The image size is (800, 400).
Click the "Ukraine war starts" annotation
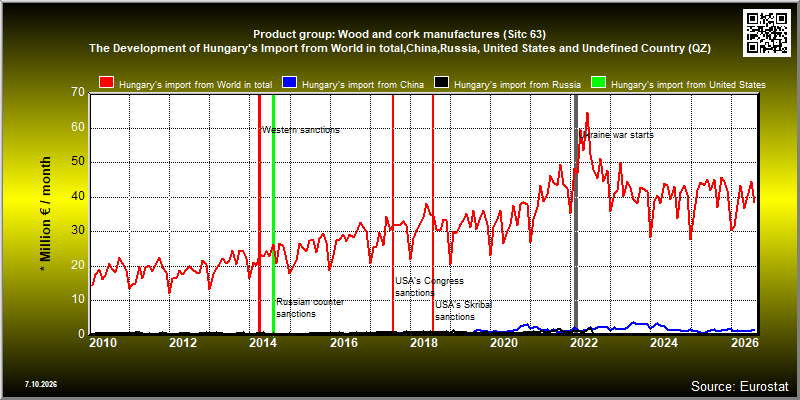[x=616, y=135]
